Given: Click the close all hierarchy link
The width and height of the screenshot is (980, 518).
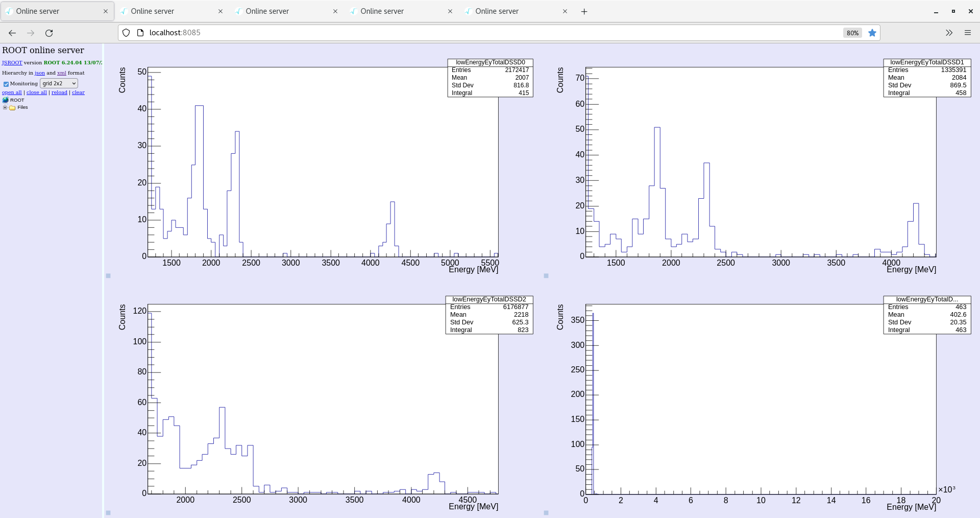Looking at the screenshot, I should point(36,92).
